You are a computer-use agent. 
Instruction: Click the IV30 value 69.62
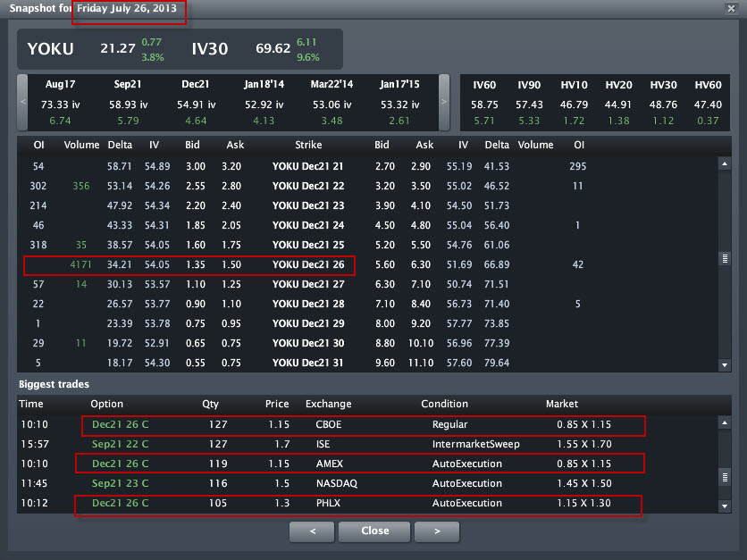[x=273, y=48]
